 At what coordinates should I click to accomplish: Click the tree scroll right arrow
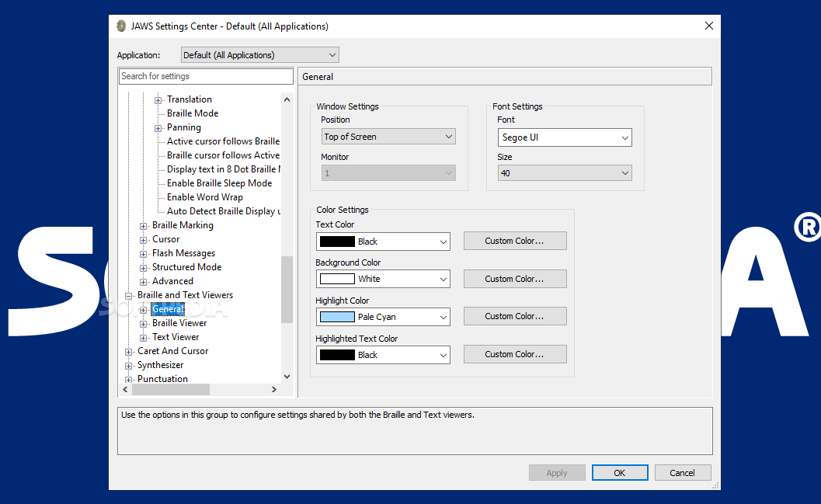[274, 389]
